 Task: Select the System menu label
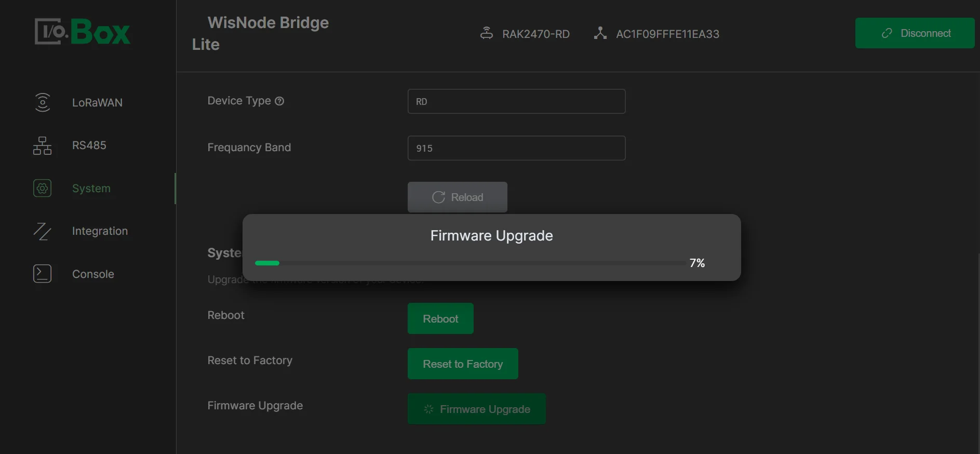coord(91,188)
